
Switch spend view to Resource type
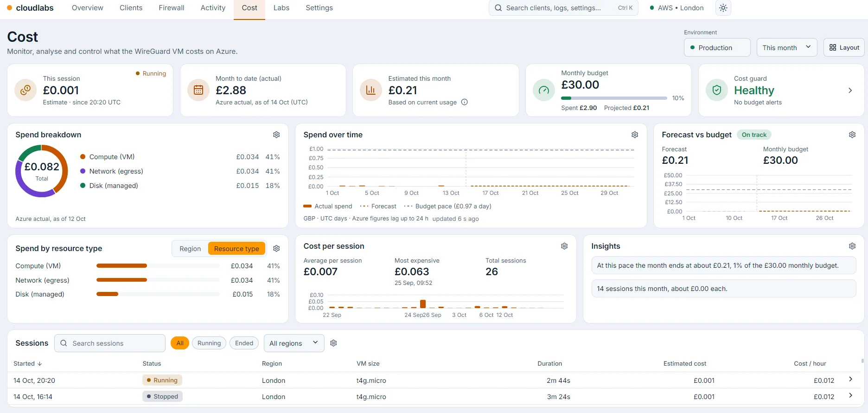point(236,249)
